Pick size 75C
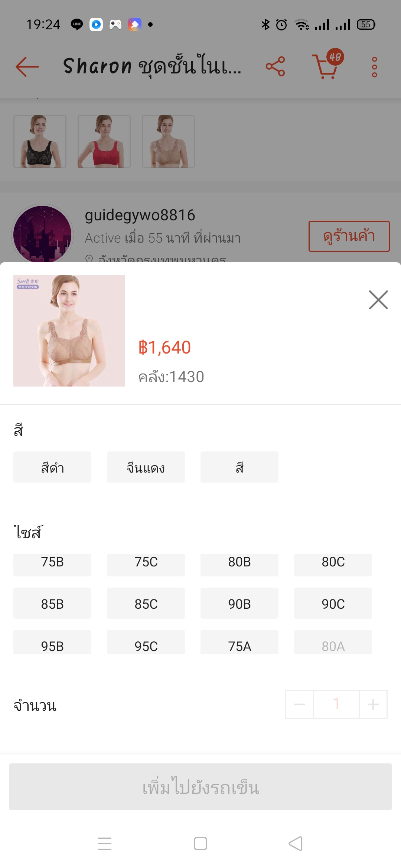 pyautogui.click(x=146, y=563)
